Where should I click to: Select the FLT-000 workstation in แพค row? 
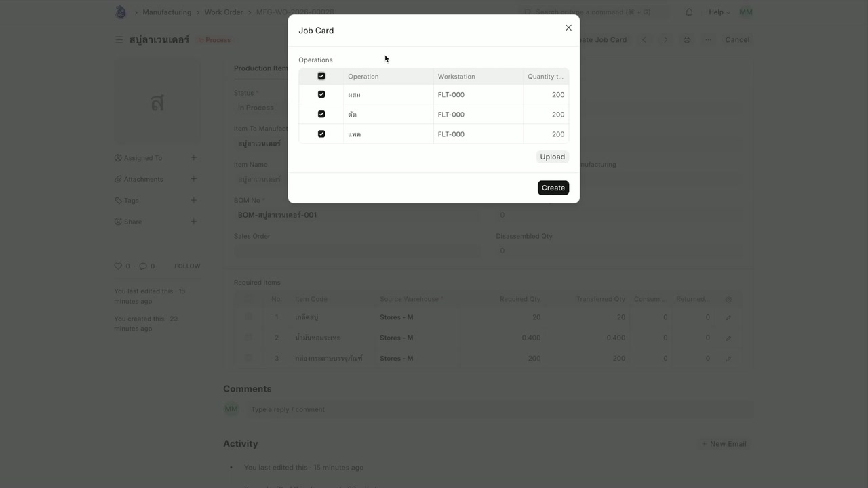tap(478, 134)
